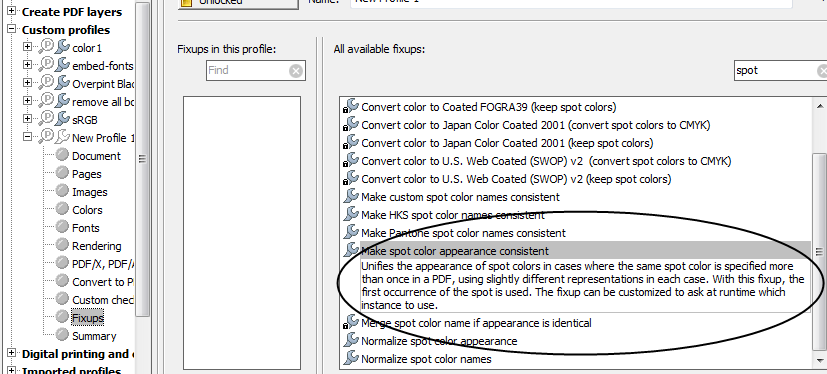Screen dimensions: 827x374
Task: Select the sRGB profile
Action: point(85,120)
